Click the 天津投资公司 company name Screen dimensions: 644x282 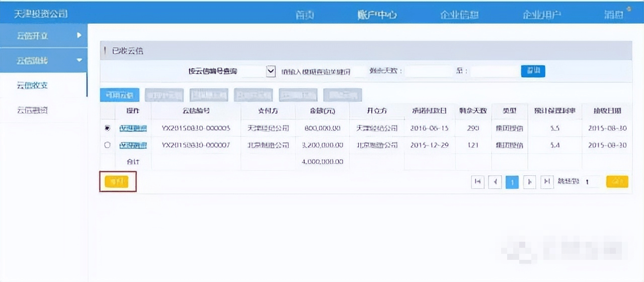pos(41,13)
